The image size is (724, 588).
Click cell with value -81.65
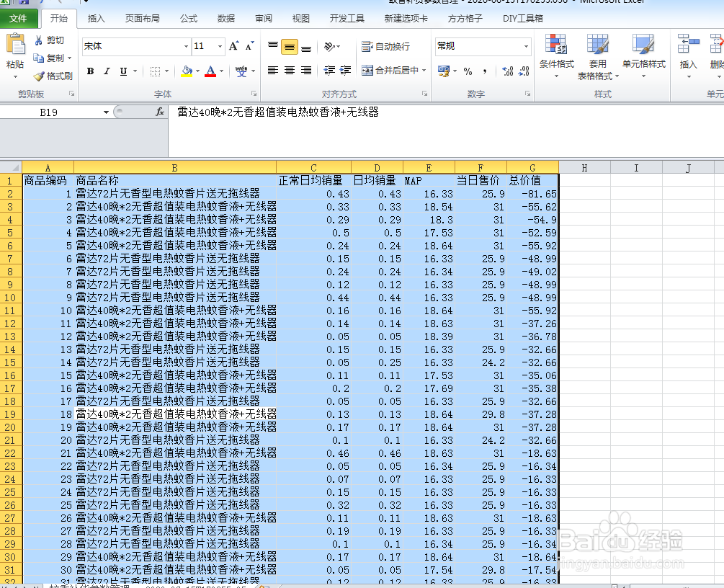point(533,194)
